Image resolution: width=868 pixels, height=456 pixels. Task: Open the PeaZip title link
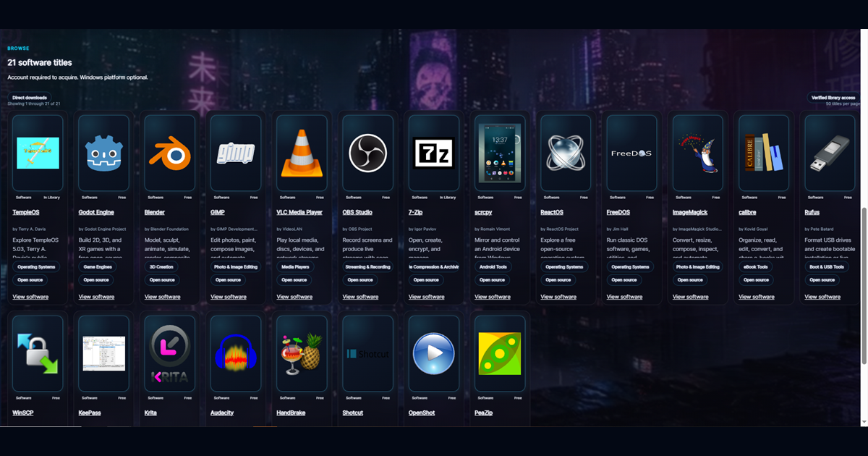click(485, 413)
